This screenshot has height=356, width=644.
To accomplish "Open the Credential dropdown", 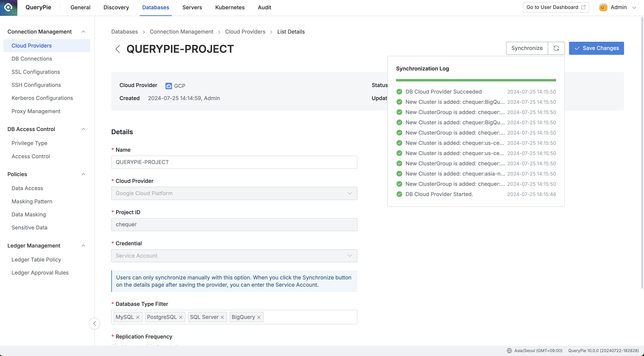I will point(234,256).
